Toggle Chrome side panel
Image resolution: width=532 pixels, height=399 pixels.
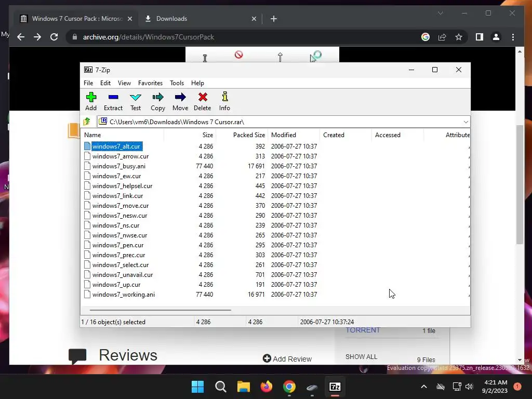point(480,37)
